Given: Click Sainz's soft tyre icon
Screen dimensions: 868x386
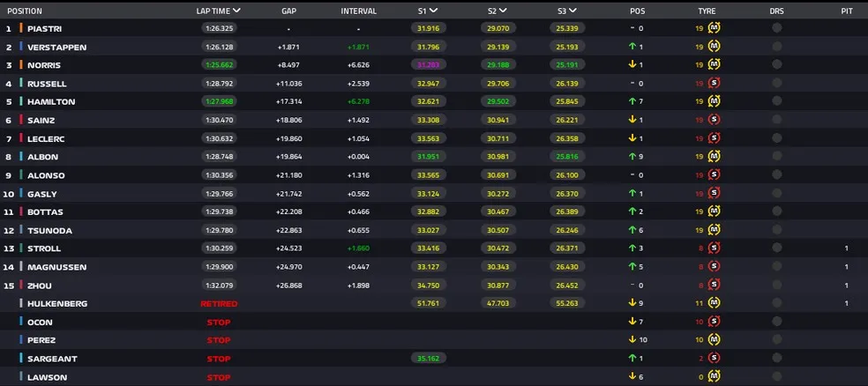Looking at the screenshot, I should [x=715, y=120].
